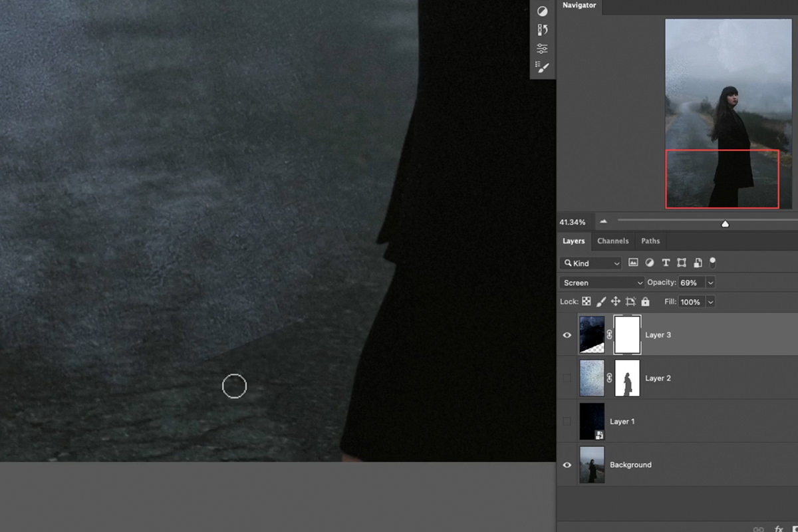798x532 pixels.
Task: Switch to the Channels tab
Action: click(x=612, y=241)
